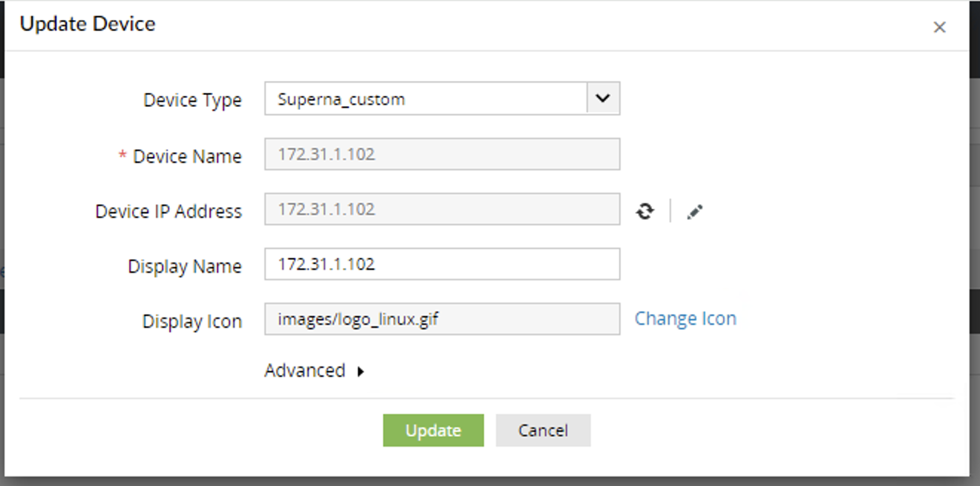Click the Advanced label text
980x486 pixels.
pos(304,371)
